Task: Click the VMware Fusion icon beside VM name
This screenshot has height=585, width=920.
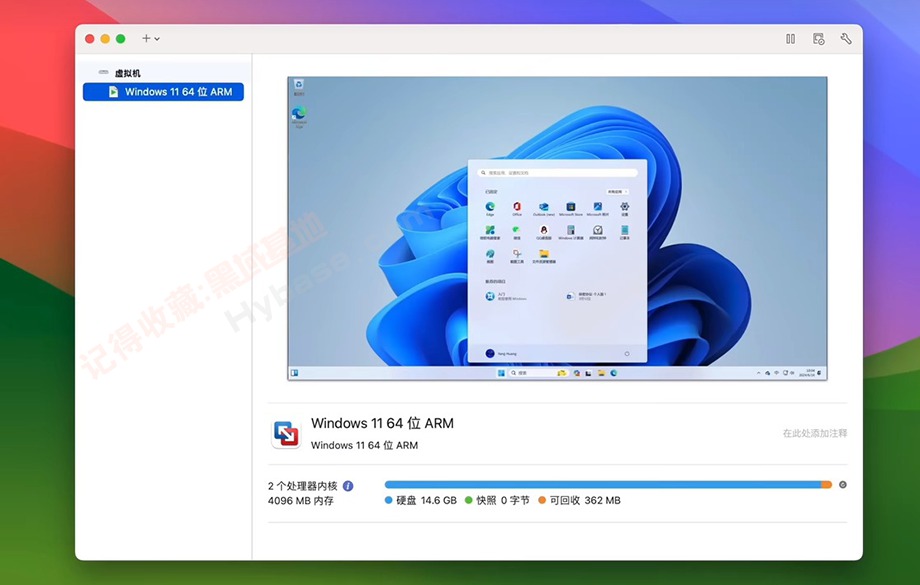Action: 286,434
